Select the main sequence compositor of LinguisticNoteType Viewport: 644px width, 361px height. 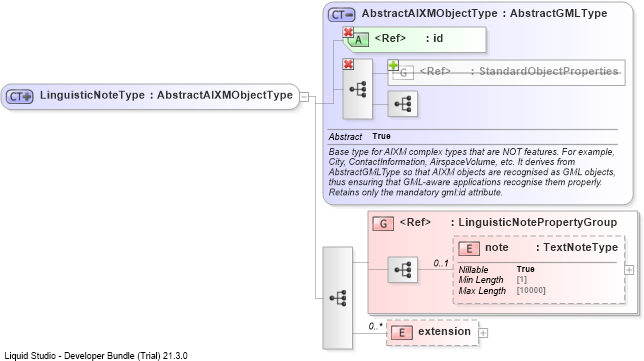point(338,298)
